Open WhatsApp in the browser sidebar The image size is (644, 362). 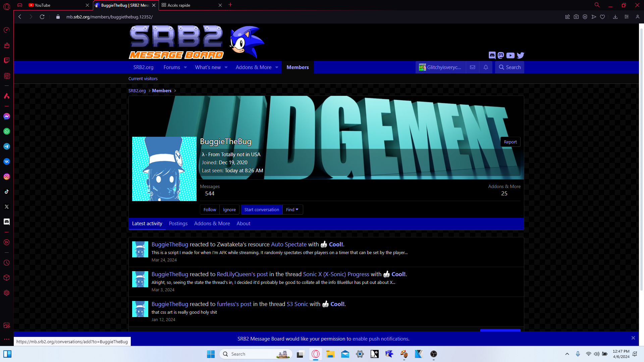click(7, 131)
